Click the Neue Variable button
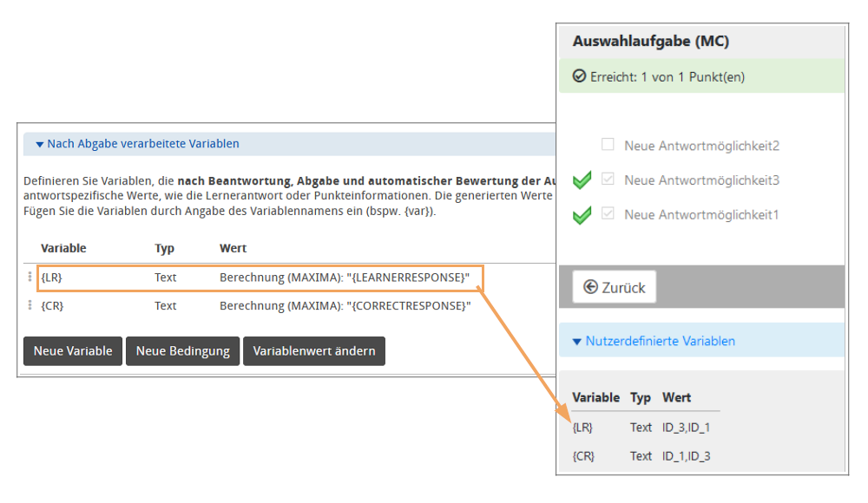The height and width of the screenshot is (503, 868). (x=73, y=351)
